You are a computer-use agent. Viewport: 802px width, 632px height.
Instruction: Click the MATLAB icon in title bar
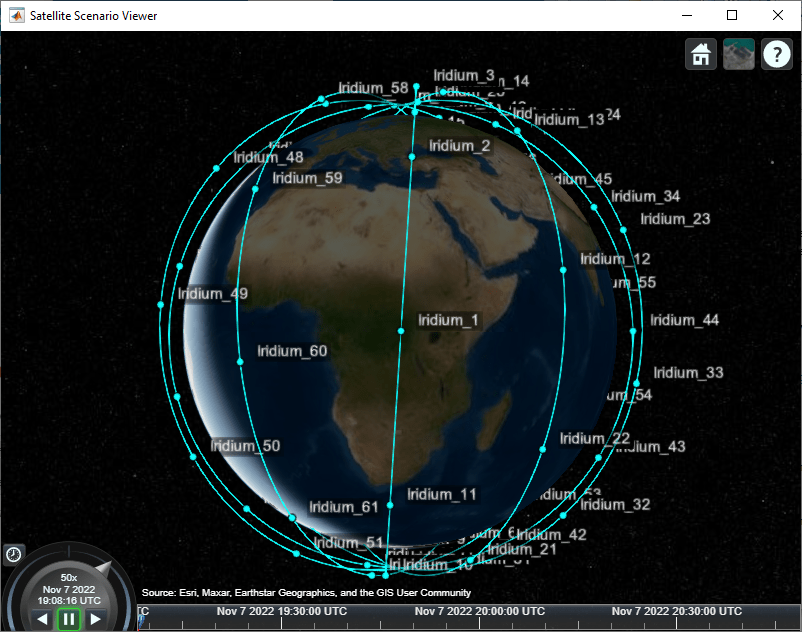(16, 16)
